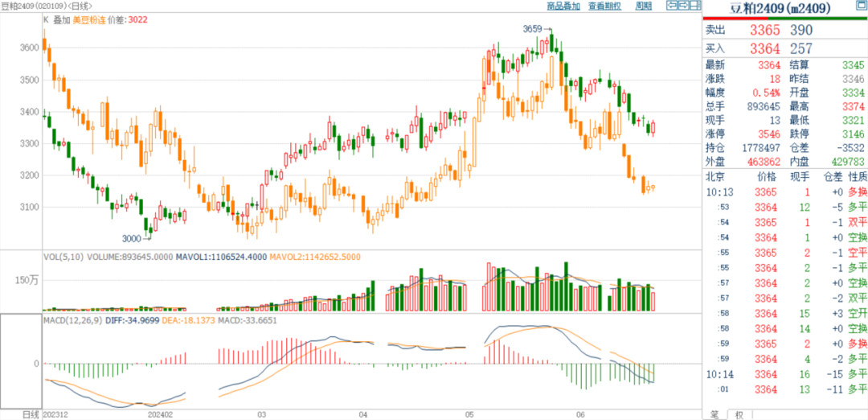Click the 3600 price axis label
The width and height of the screenshot is (868, 420).
28,48
